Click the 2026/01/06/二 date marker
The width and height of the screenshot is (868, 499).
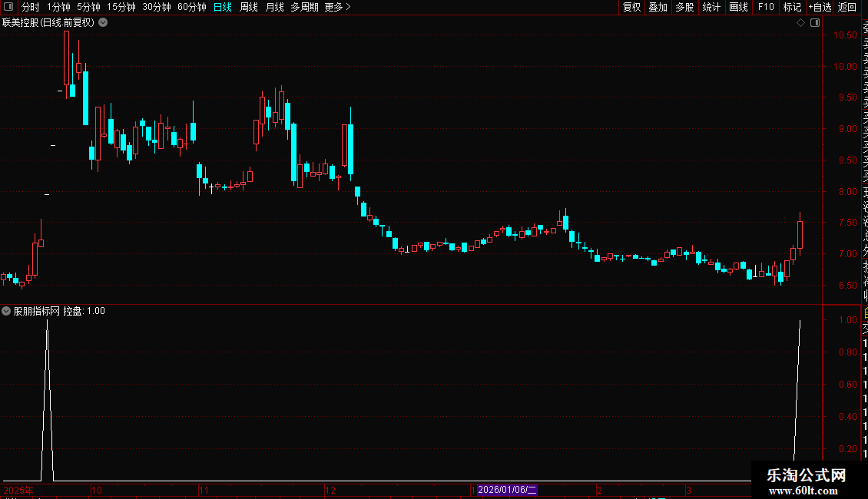506,490
